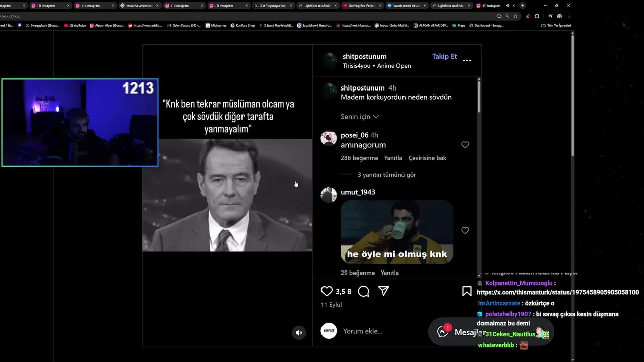Open he öyle mi olmuş knk GIF

pos(397,232)
